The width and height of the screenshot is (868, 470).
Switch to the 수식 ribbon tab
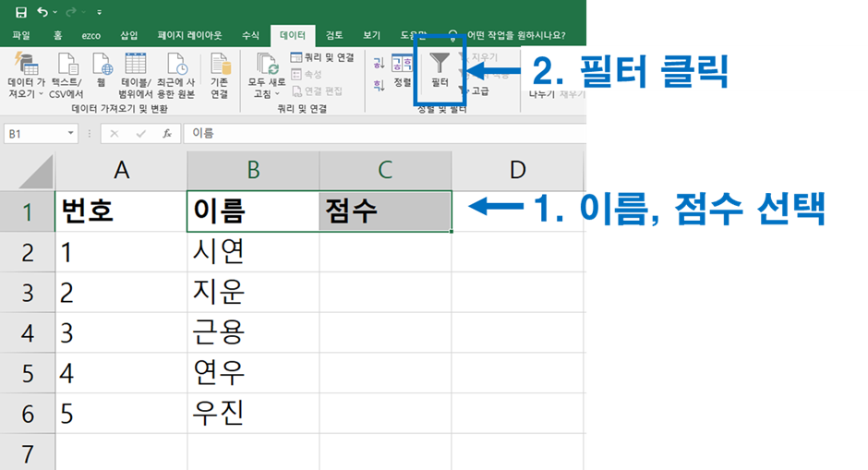(250, 35)
